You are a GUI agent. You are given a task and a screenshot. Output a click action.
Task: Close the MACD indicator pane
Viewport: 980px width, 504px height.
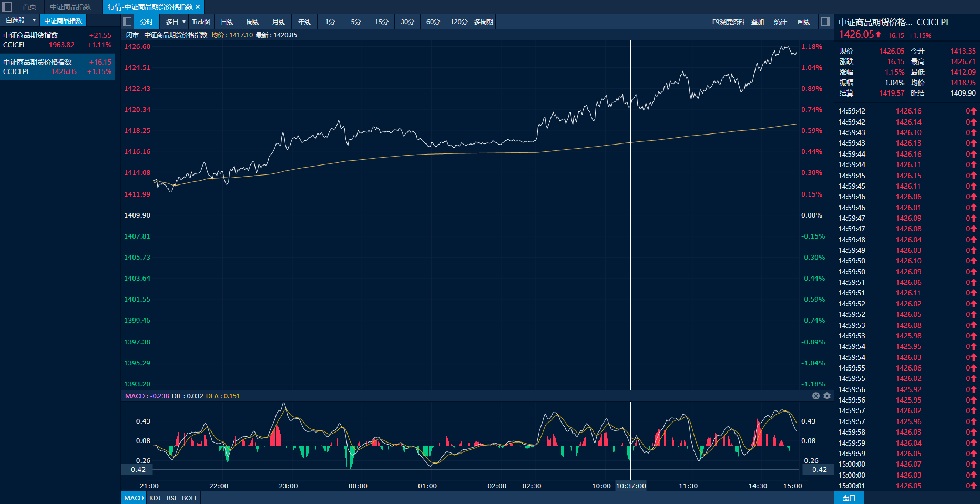pos(816,396)
